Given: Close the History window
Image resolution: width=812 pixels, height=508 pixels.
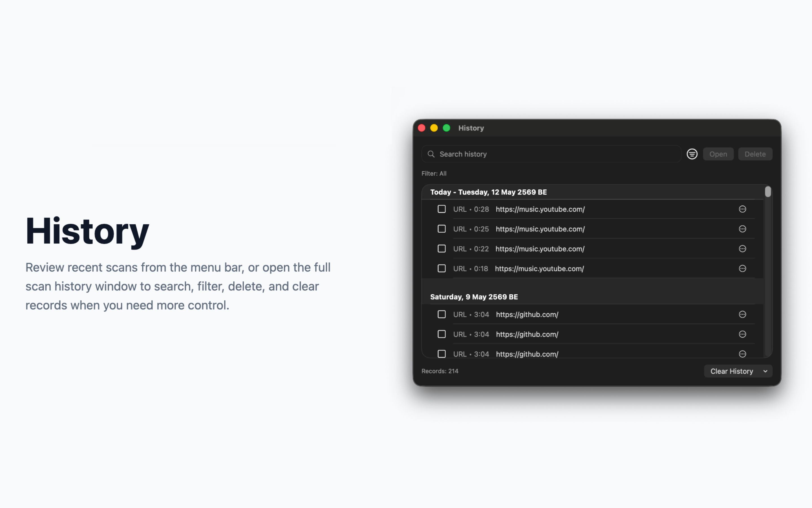Looking at the screenshot, I should click(x=422, y=128).
